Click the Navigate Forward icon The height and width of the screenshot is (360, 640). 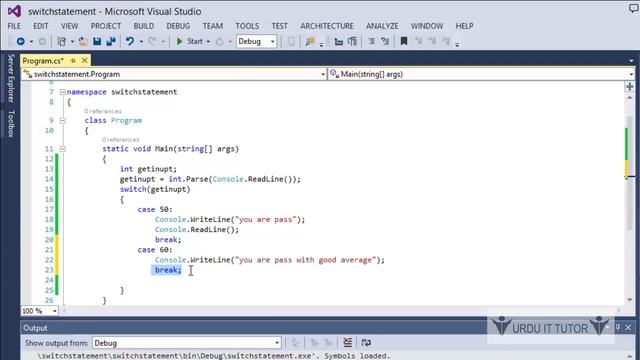42,41
